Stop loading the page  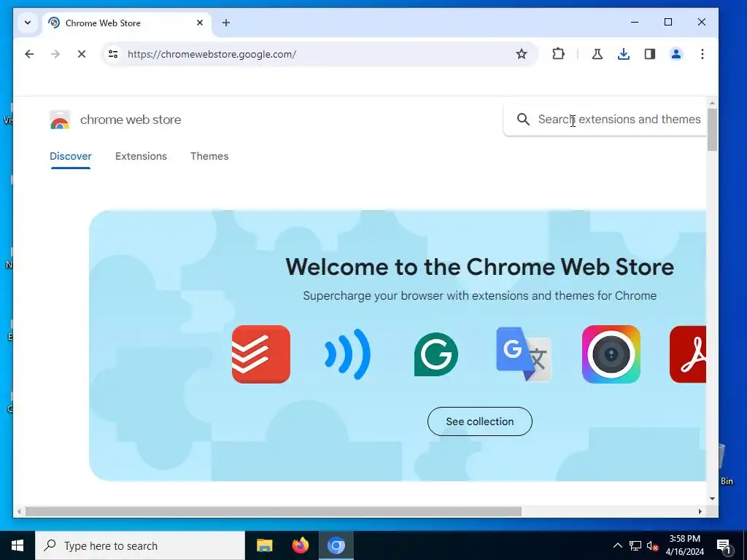coord(82,54)
